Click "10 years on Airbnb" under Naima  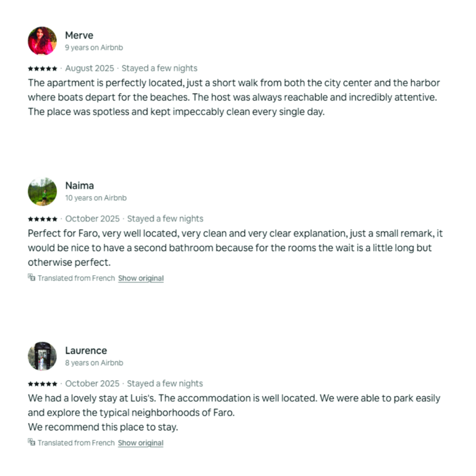(x=96, y=198)
